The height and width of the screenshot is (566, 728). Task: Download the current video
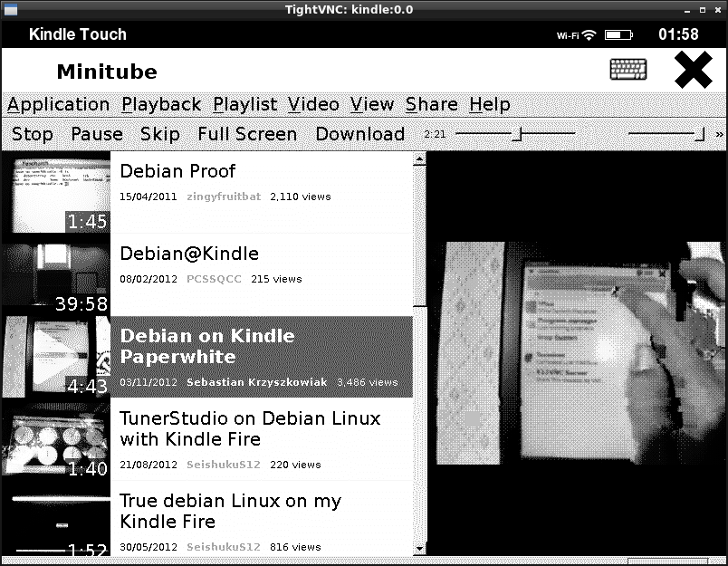click(360, 134)
